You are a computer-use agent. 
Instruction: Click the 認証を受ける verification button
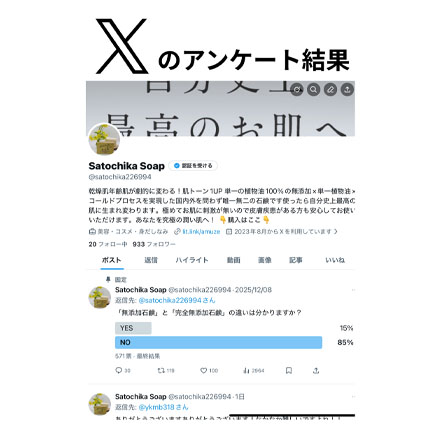coord(193,166)
